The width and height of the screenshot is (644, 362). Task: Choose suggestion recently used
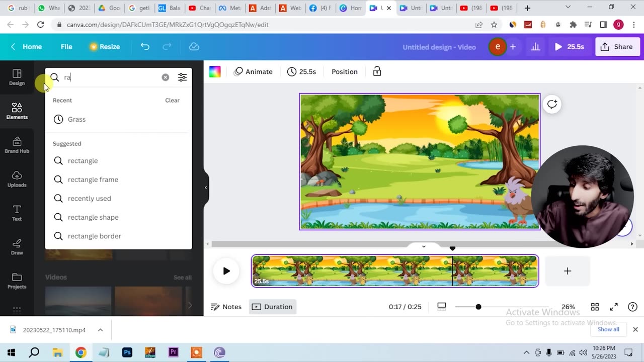coord(119,199)
